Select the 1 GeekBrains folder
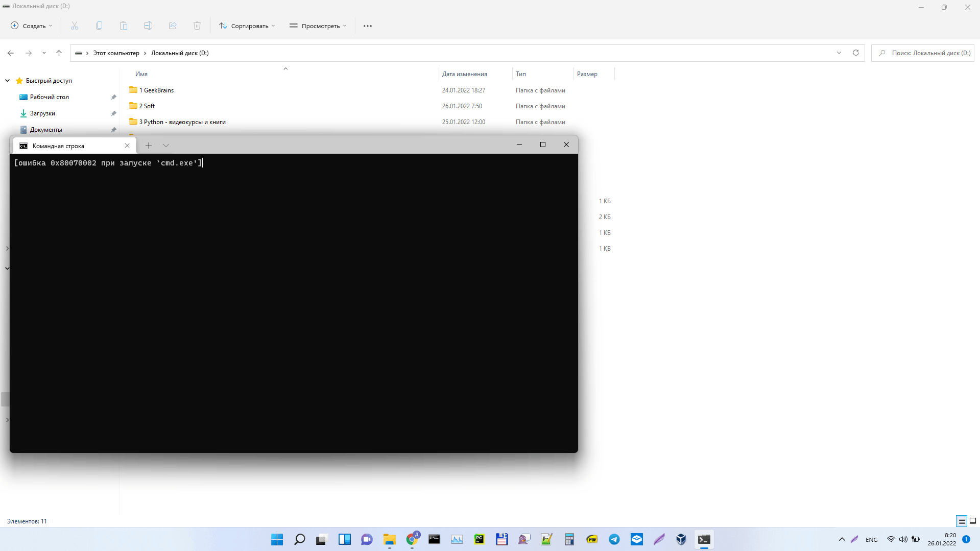 pyautogui.click(x=157, y=90)
